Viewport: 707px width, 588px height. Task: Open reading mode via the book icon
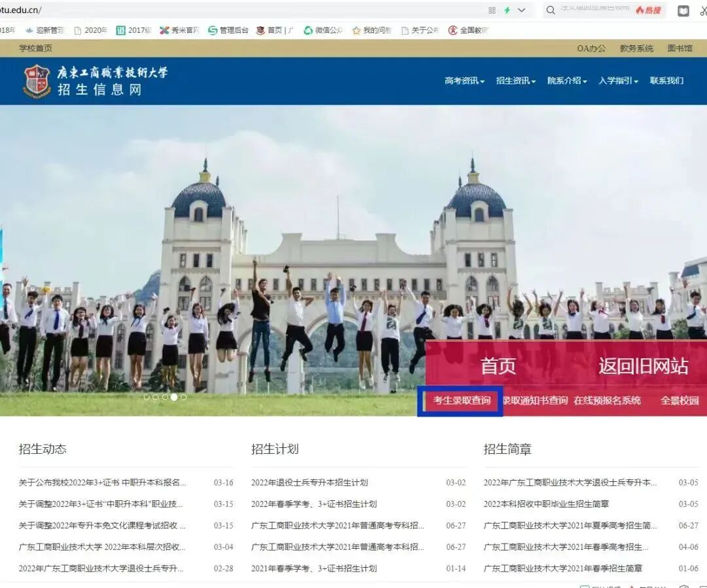tap(683, 10)
